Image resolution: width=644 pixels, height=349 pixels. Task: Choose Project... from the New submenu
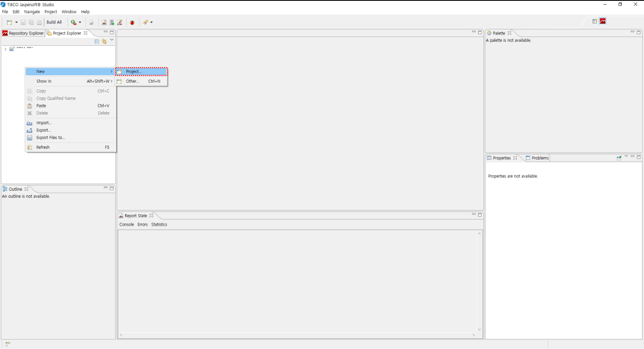click(142, 72)
